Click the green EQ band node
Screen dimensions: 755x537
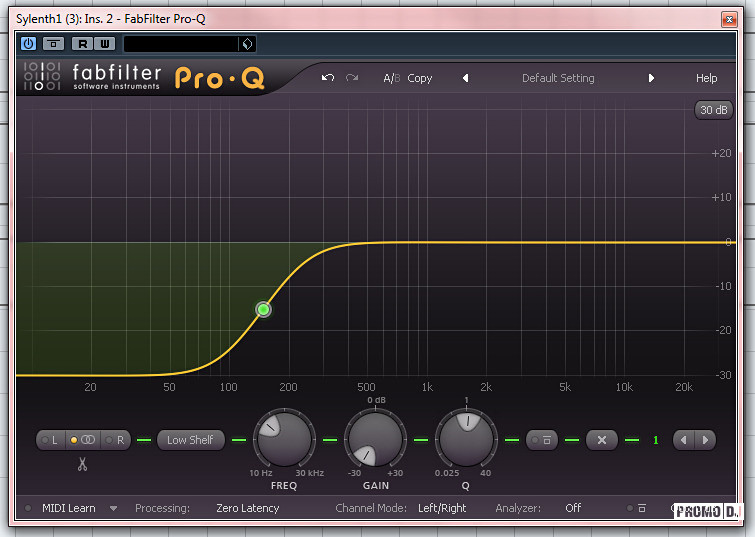click(263, 310)
